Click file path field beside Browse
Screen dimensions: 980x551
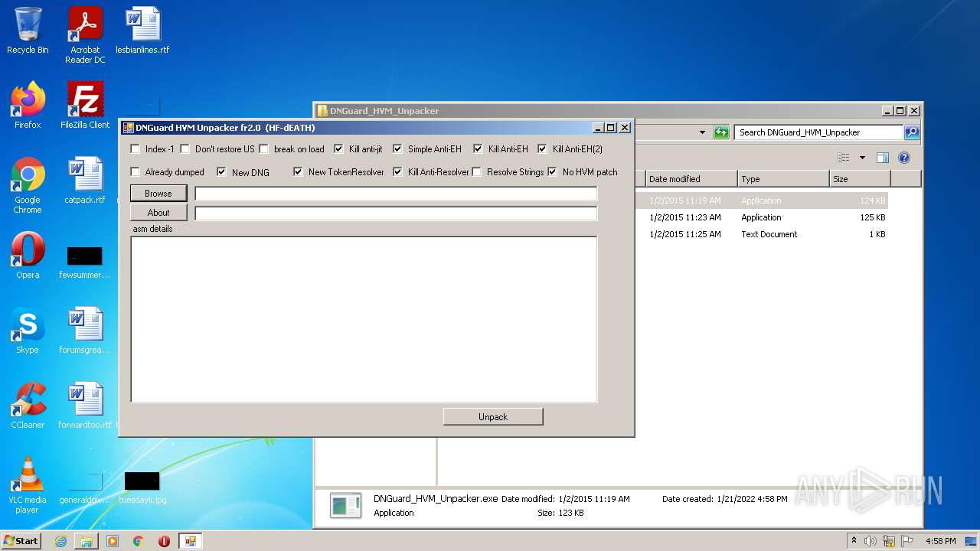pyautogui.click(x=396, y=194)
